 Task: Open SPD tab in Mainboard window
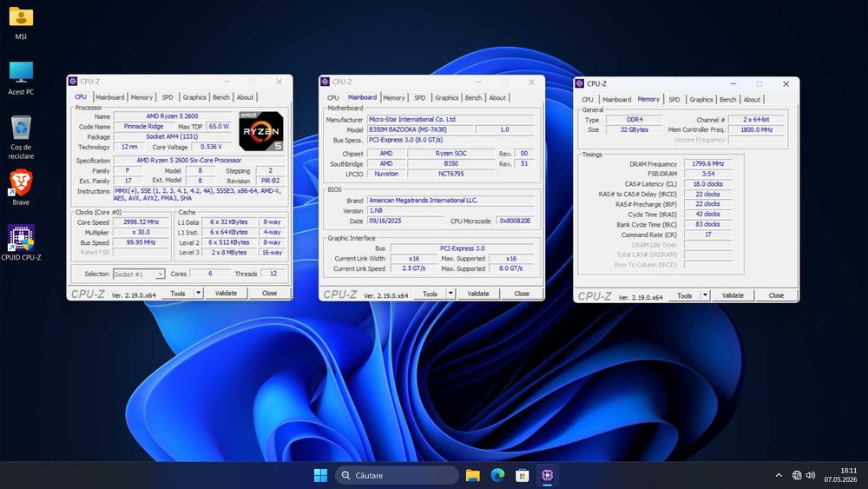coord(419,98)
